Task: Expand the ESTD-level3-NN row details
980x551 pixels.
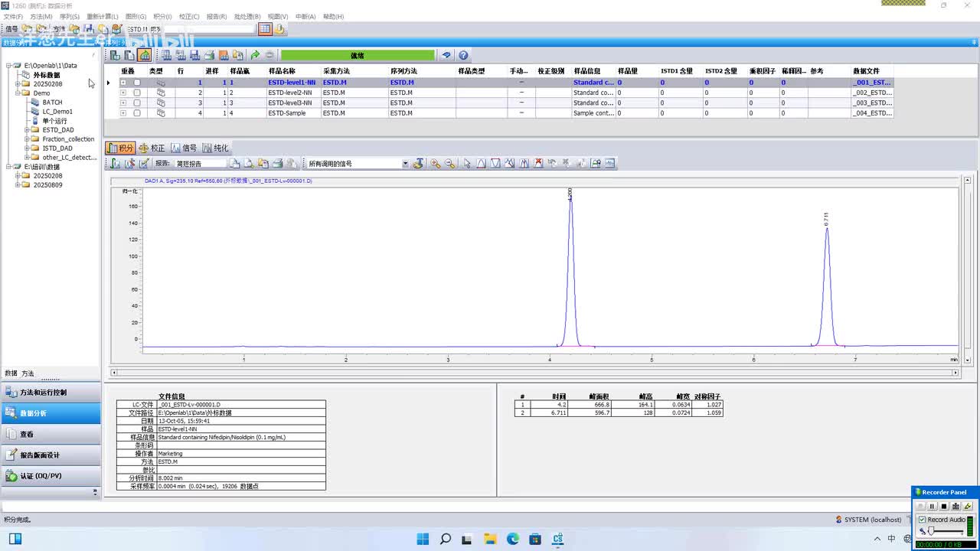Action: click(x=122, y=103)
